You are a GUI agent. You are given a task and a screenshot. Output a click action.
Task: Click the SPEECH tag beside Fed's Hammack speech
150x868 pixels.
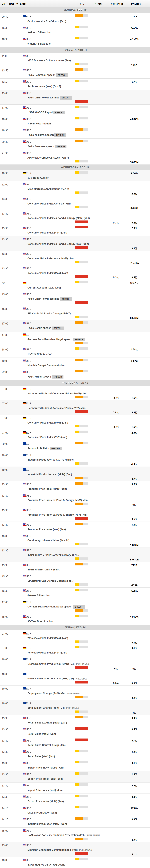click(62, 75)
